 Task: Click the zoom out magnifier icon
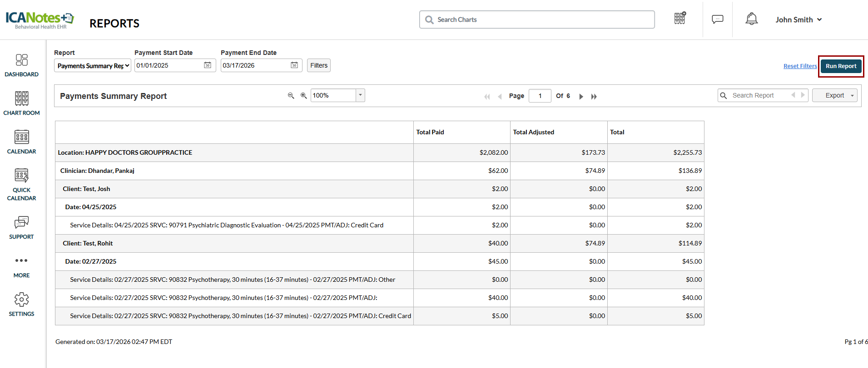(291, 95)
